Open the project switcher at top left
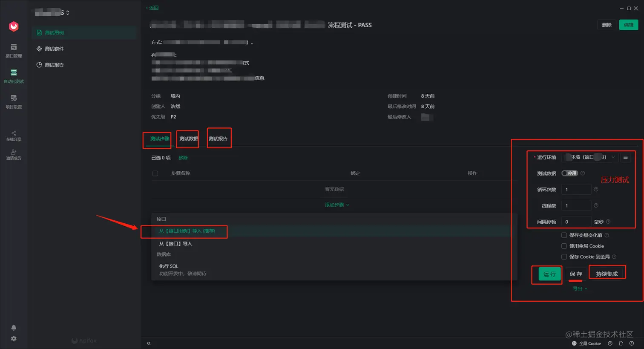644x349 pixels. (x=52, y=13)
